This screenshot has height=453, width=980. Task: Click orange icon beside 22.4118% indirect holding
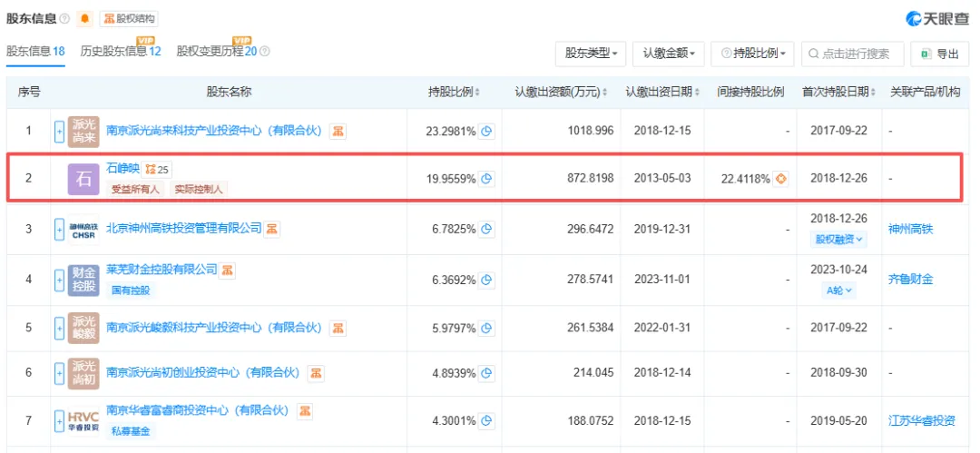click(780, 179)
